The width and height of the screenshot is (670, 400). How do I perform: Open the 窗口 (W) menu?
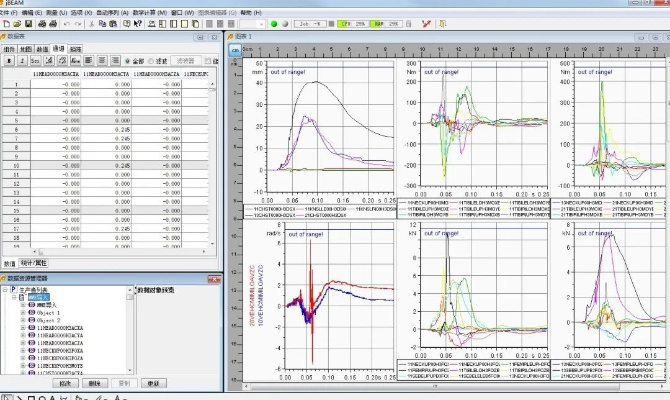point(180,10)
